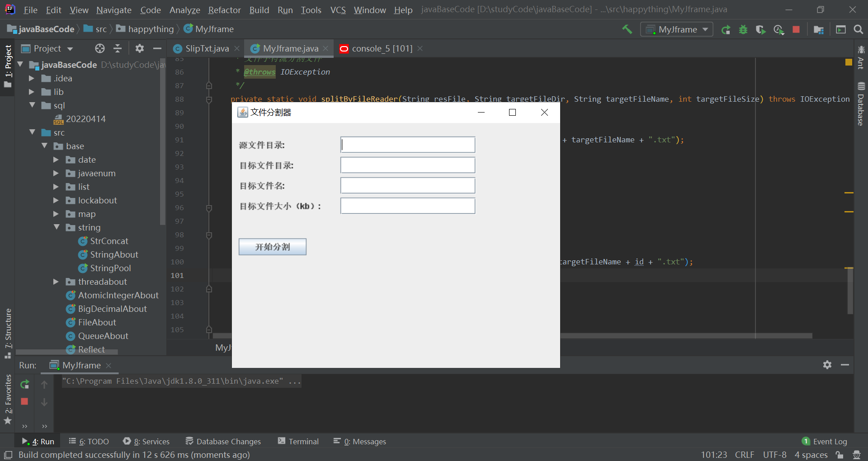Expand the lockabout package
Image resolution: width=868 pixels, height=461 pixels.
(56, 200)
